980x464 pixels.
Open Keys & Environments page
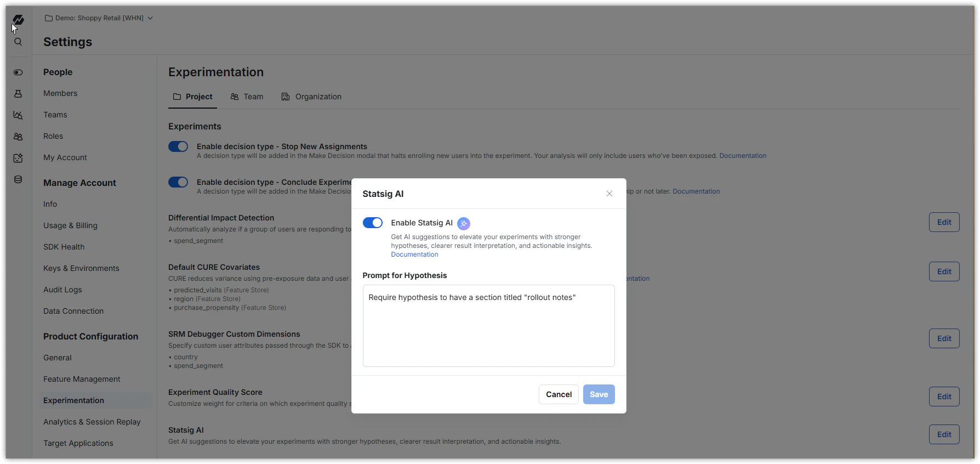pos(81,268)
